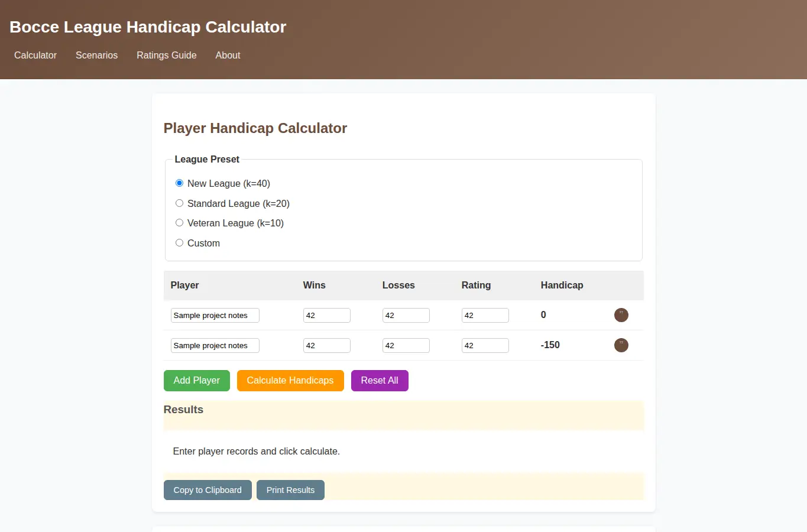The height and width of the screenshot is (532, 807).
Task: Click the -150 handicap value
Action: click(550, 345)
